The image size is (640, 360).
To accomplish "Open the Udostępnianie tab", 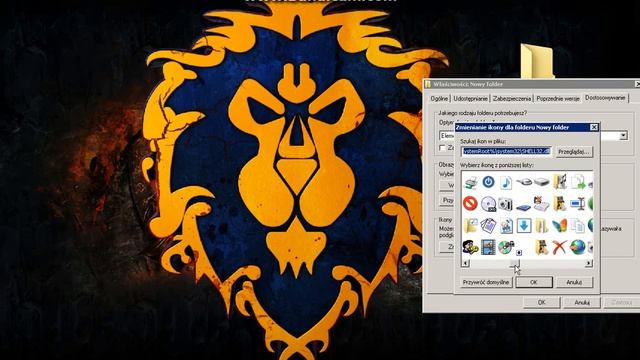I will tap(471, 98).
